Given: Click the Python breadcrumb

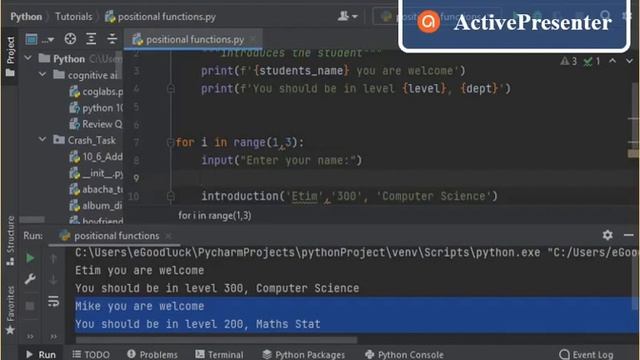Looking at the screenshot, I should click(26, 17).
